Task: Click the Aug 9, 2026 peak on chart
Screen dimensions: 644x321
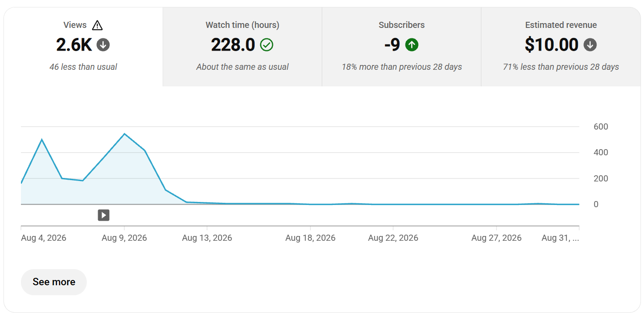Action: pos(124,134)
